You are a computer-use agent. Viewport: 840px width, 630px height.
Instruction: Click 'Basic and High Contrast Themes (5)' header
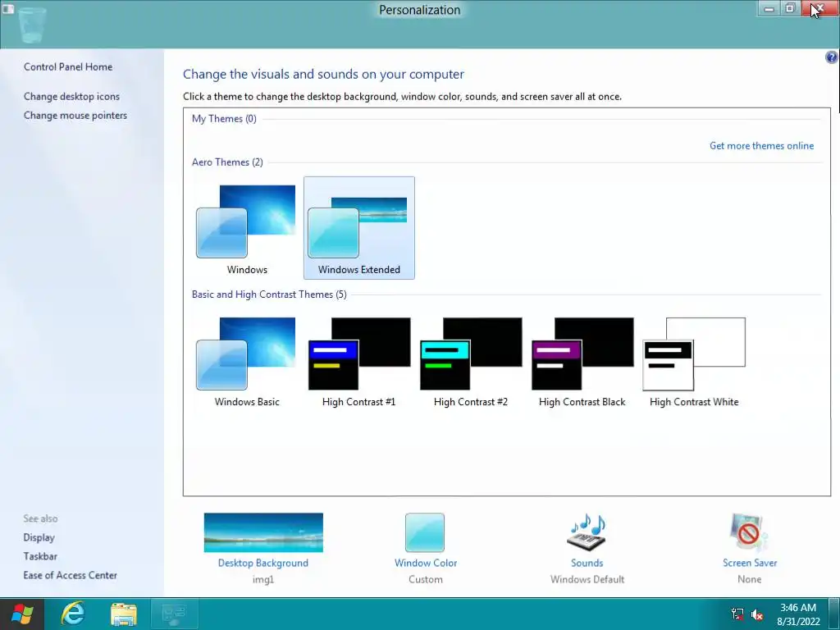tap(269, 294)
